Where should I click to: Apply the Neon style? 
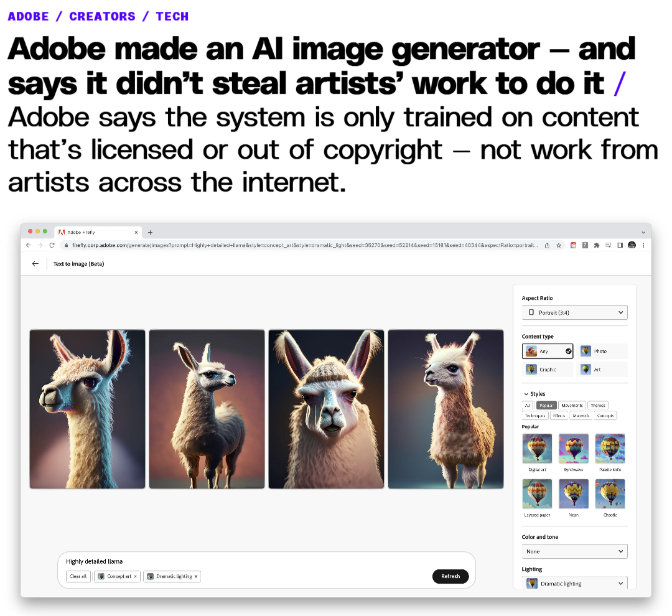point(574,494)
